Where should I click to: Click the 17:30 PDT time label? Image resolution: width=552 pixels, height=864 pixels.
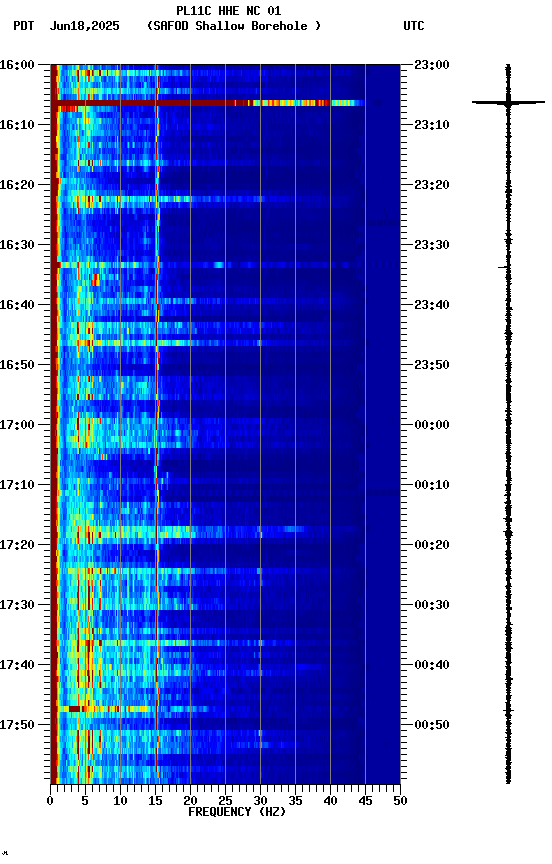(x=17, y=606)
